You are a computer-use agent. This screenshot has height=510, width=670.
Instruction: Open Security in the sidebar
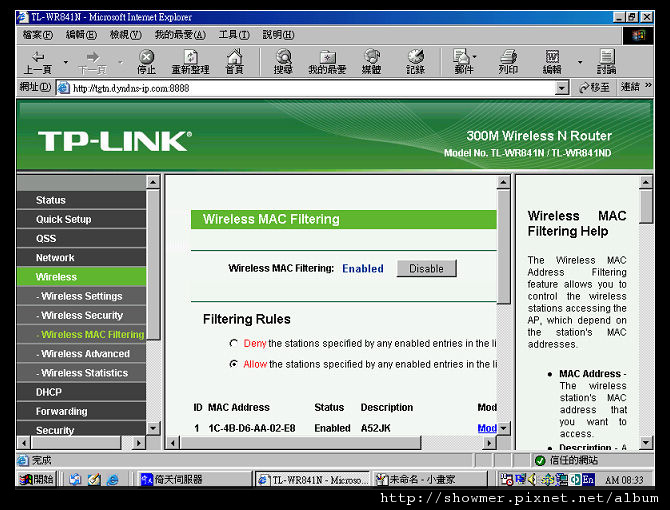point(82,429)
